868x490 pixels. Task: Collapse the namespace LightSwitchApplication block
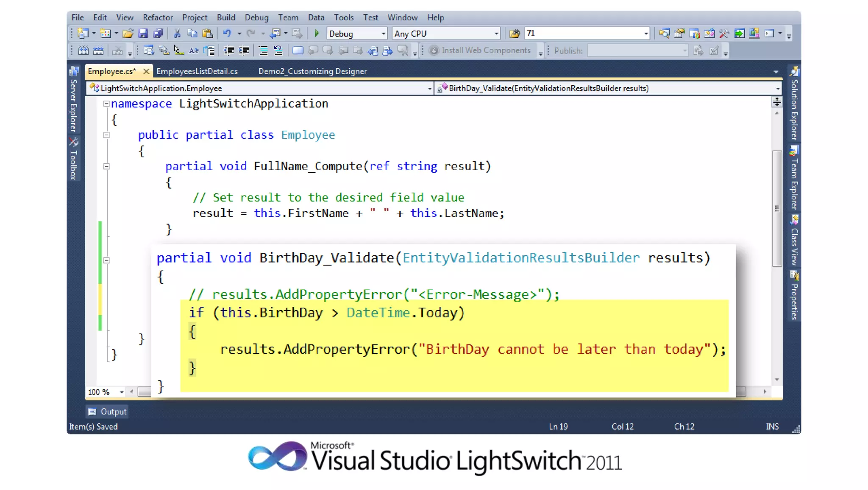click(106, 104)
